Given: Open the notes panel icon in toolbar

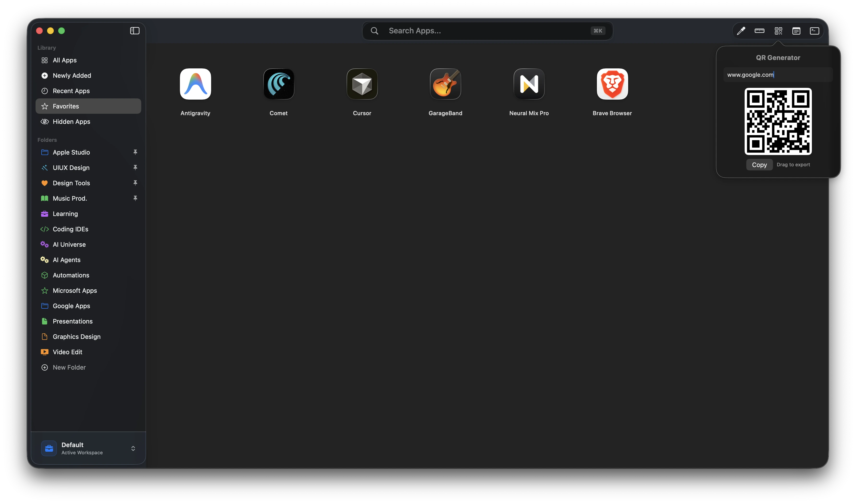Looking at the screenshot, I should [796, 31].
